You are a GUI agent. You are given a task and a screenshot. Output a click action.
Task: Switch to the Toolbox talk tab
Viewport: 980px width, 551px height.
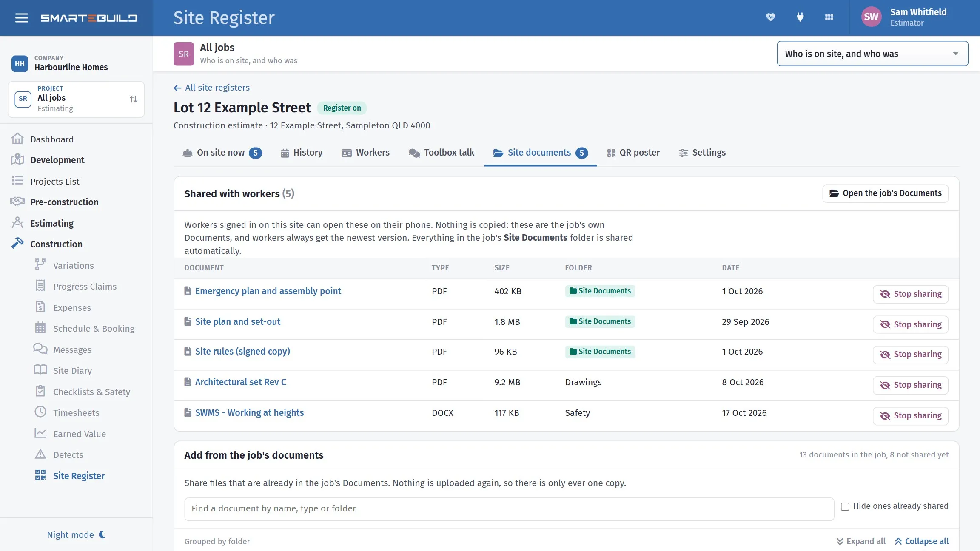441,153
